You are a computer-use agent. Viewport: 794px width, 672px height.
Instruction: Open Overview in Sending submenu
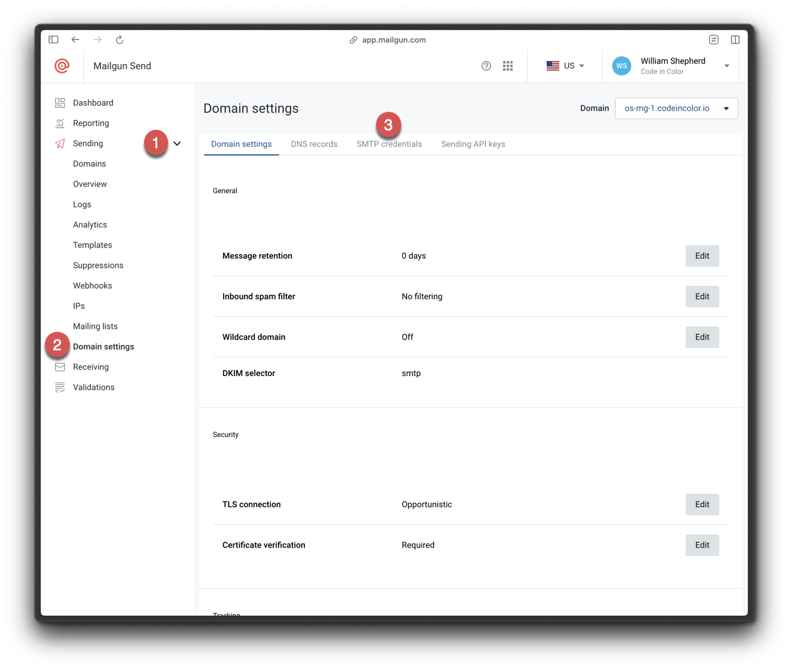pyautogui.click(x=90, y=184)
